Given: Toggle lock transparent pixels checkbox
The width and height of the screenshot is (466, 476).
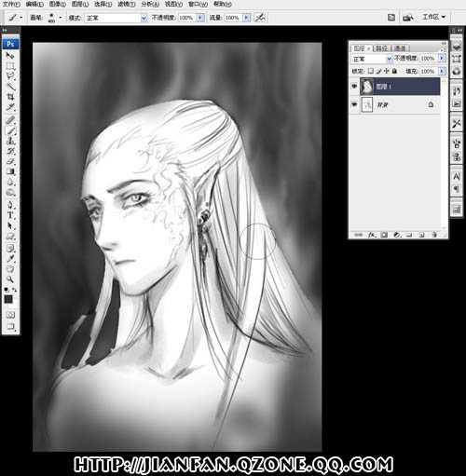Looking at the screenshot, I should (x=370, y=71).
